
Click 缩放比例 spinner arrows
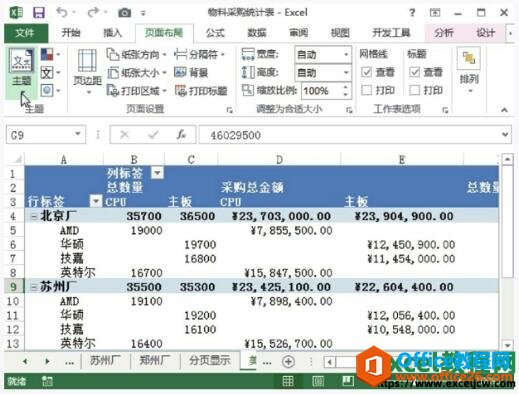coord(346,90)
